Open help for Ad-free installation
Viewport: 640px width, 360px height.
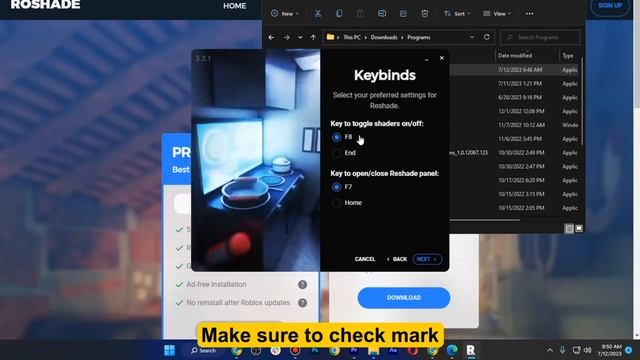(x=302, y=284)
